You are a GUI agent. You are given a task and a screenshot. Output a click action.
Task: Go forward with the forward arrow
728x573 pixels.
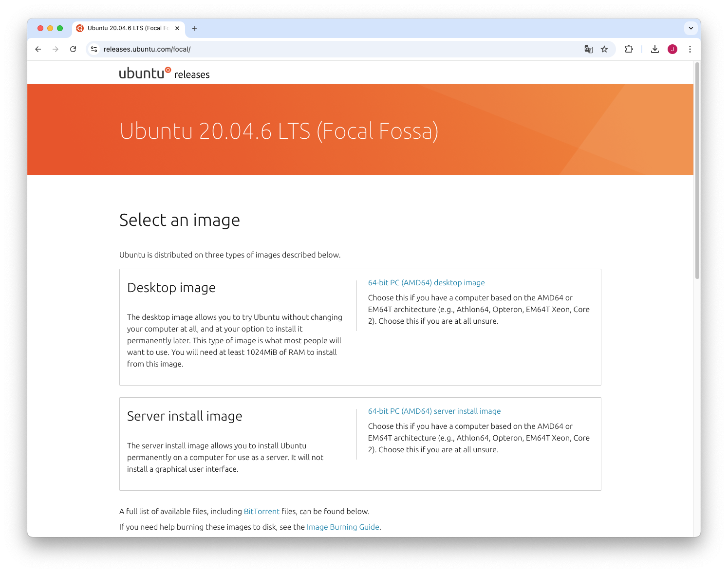point(56,49)
